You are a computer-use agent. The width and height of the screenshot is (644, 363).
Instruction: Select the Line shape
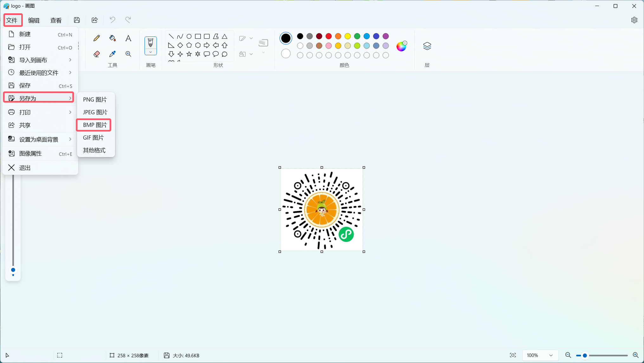click(x=171, y=36)
